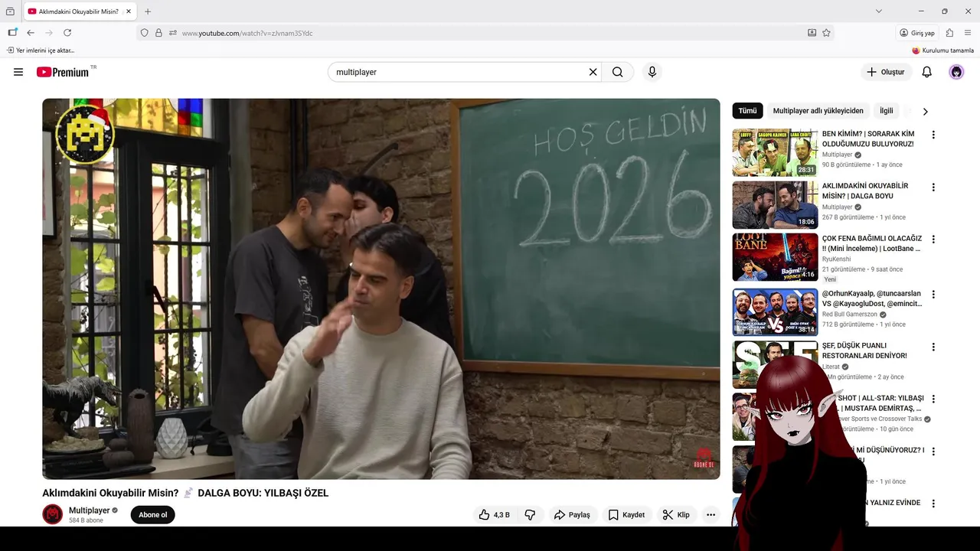
Task: Run search with magnifier button
Action: [x=618, y=72]
